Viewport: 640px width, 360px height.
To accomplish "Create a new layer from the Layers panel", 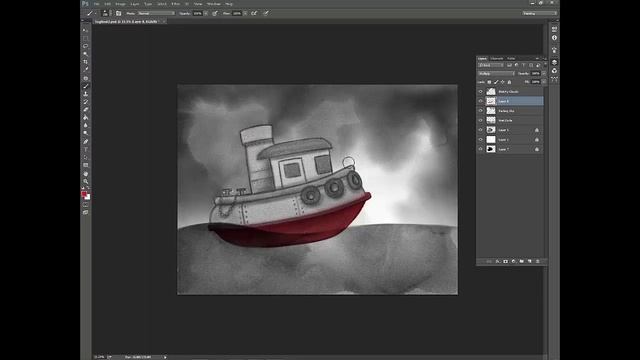I will pyautogui.click(x=529, y=261).
